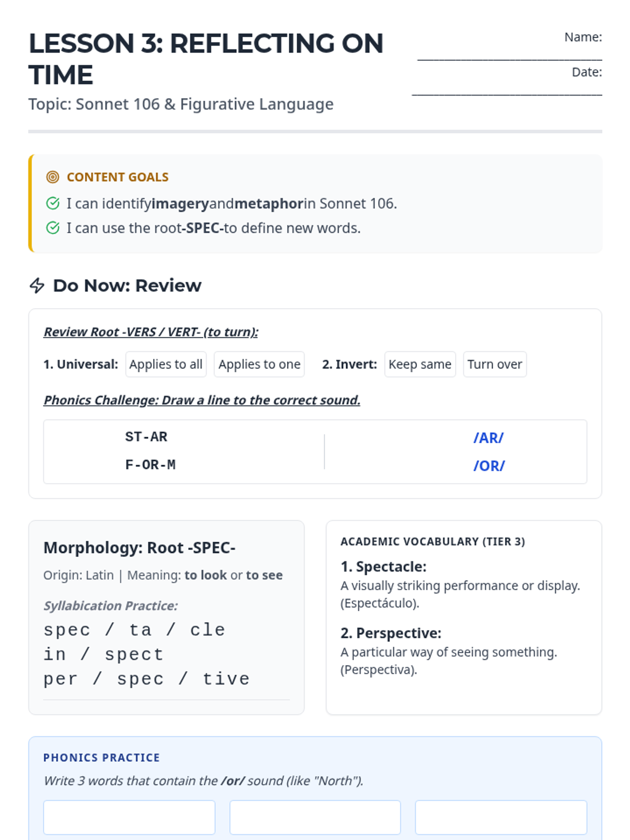The width and height of the screenshot is (630, 840).
Task: Select the 'Applies to one' option
Action: (x=259, y=364)
